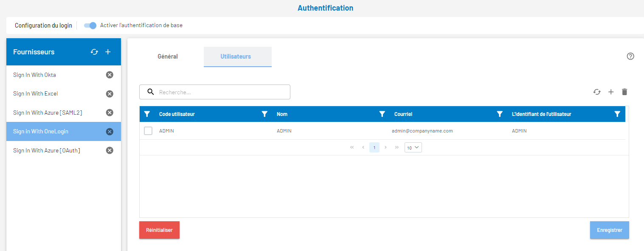644x251 pixels.
Task: Refresh the users table
Action: [x=597, y=92]
